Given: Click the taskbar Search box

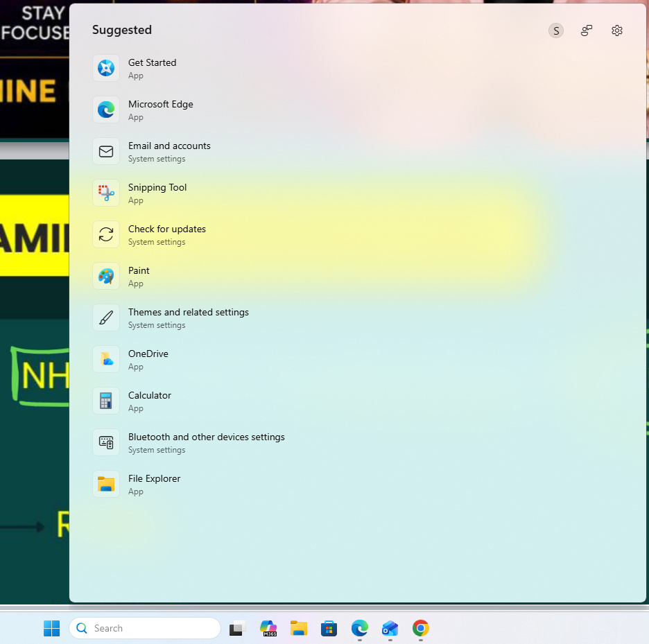Looking at the screenshot, I should click(x=145, y=628).
